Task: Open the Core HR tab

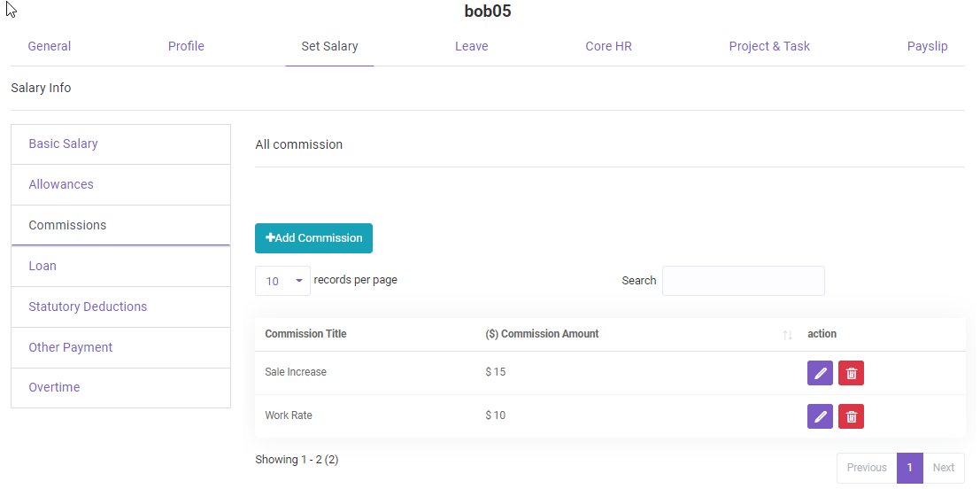Action: [608, 46]
